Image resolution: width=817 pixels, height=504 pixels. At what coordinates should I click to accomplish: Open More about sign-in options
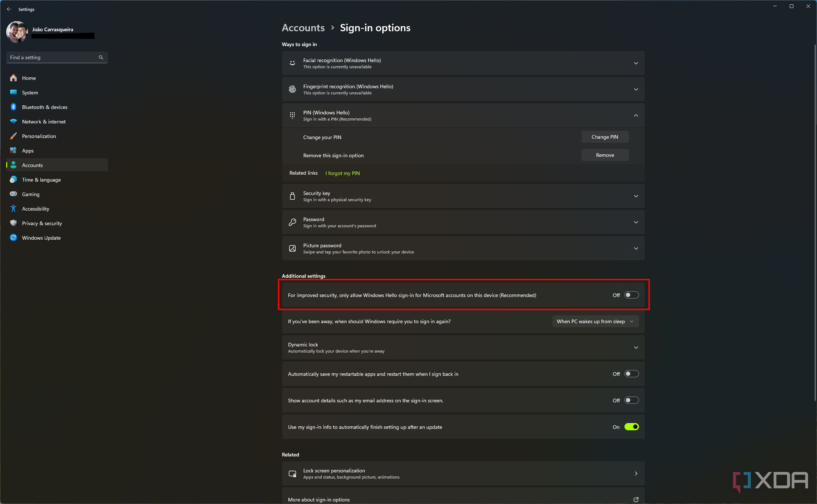click(x=463, y=496)
